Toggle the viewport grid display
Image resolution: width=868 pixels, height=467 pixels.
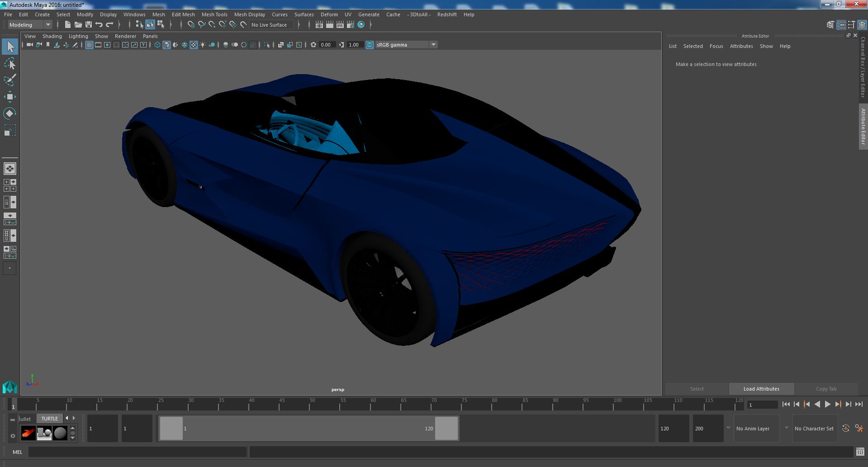coord(89,45)
